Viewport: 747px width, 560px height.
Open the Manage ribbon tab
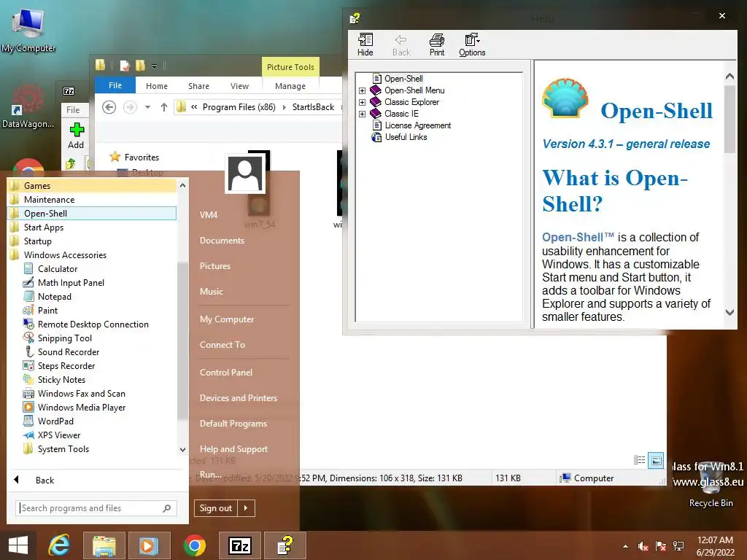tap(290, 86)
